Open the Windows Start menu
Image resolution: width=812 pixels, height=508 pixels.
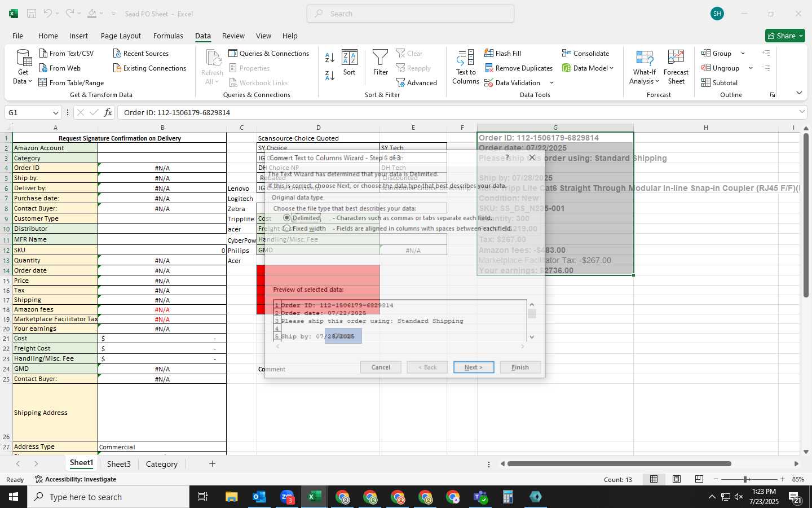[x=14, y=497]
